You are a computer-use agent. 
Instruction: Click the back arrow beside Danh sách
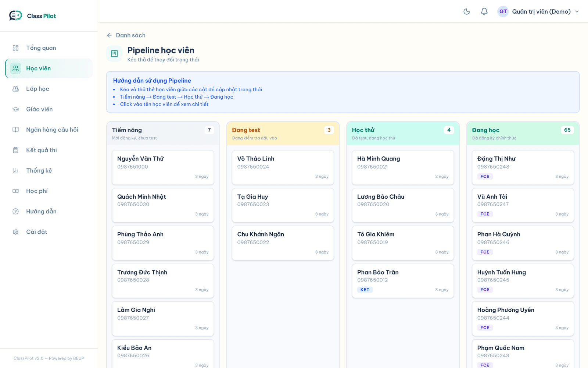point(109,35)
